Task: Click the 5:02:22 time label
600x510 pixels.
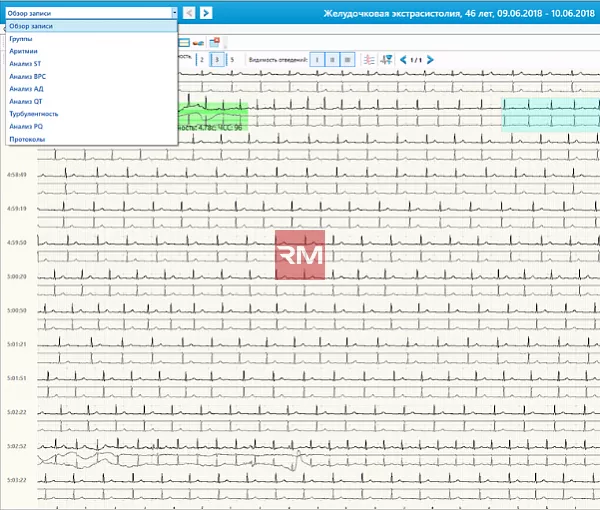Action: point(16,412)
